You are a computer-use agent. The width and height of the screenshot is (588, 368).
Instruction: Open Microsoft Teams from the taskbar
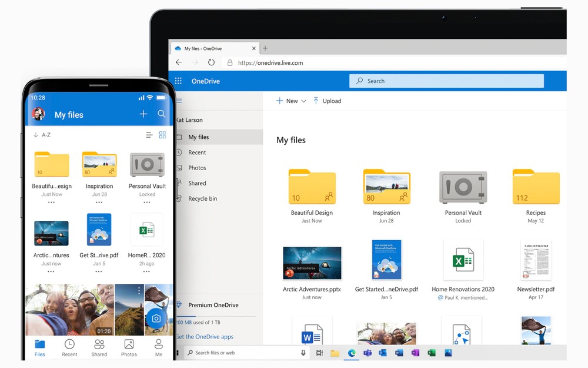point(367,353)
